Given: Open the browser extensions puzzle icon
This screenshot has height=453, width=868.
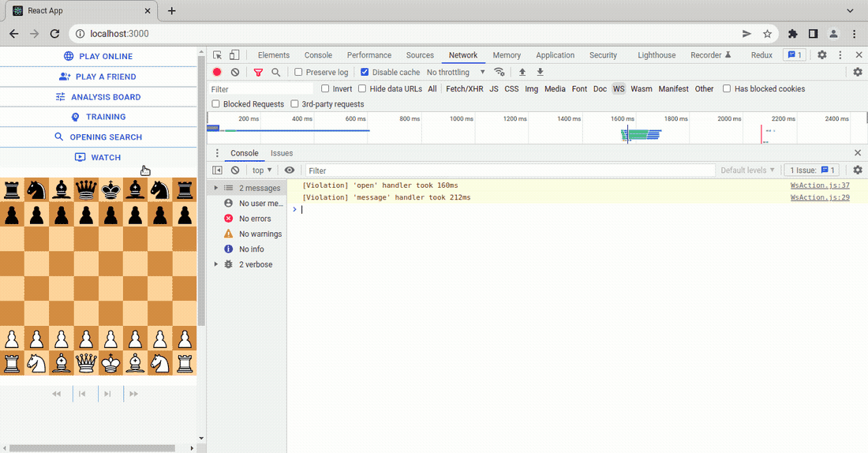Looking at the screenshot, I should (x=793, y=34).
